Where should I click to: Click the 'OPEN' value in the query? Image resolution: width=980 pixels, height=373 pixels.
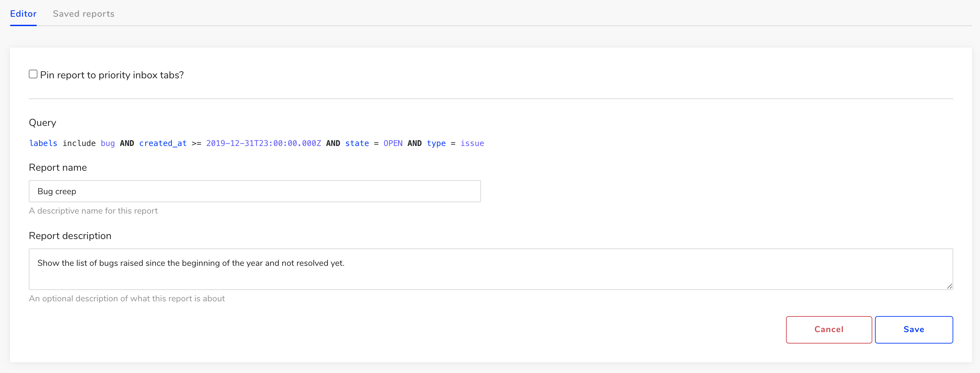coord(393,143)
